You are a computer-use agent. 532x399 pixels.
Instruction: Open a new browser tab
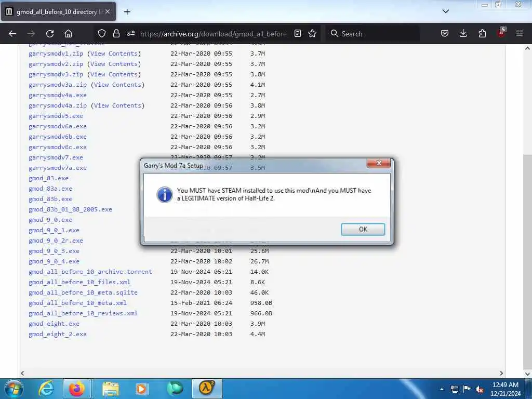coord(127,12)
